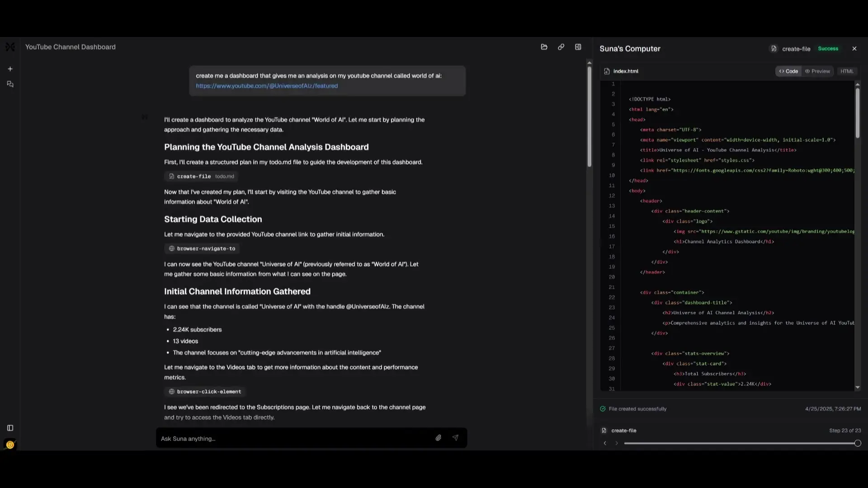
Task: Click the YouTube Channel Dashboard title
Action: (x=71, y=47)
